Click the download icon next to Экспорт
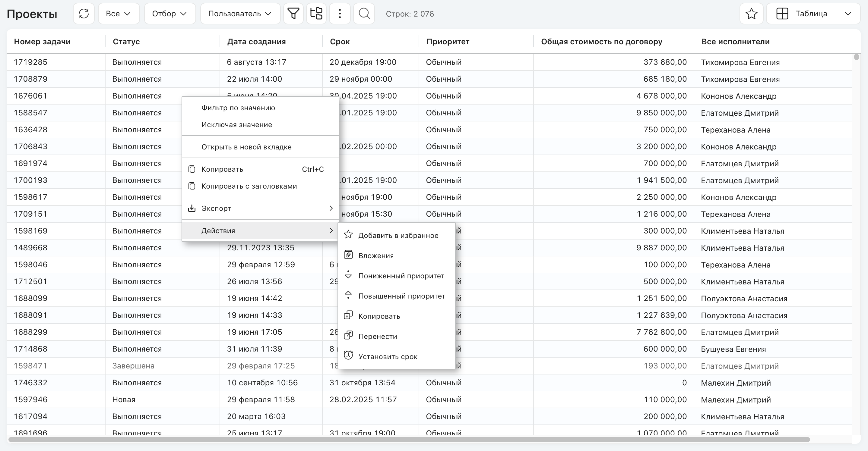The height and width of the screenshot is (451, 868). point(192,208)
